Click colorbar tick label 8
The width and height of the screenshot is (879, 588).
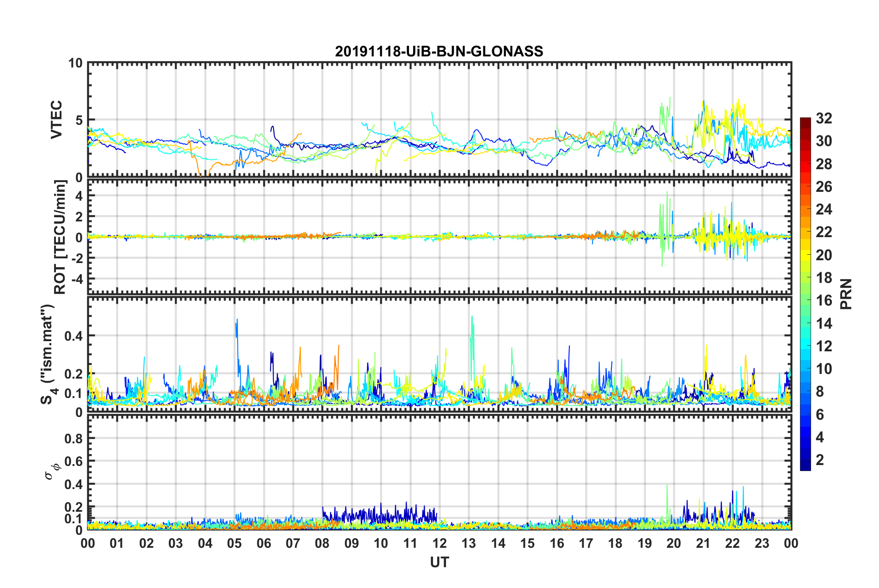click(820, 392)
